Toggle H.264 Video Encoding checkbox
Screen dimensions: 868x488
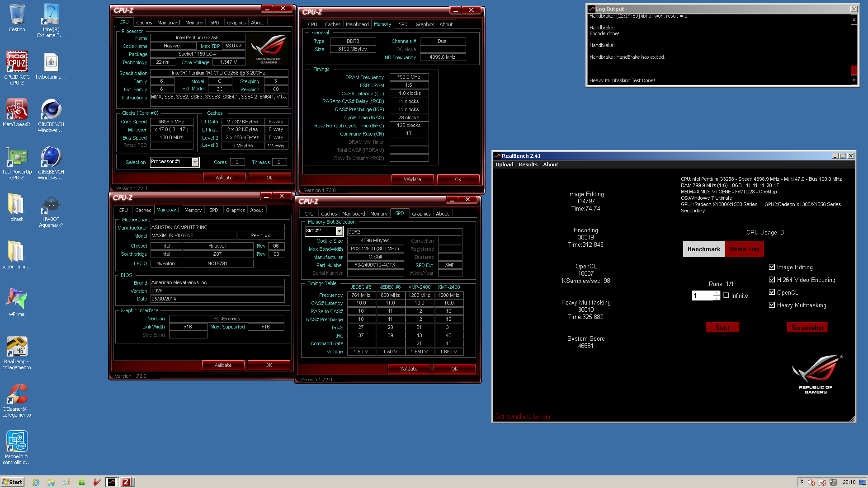[x=772, y=280]
